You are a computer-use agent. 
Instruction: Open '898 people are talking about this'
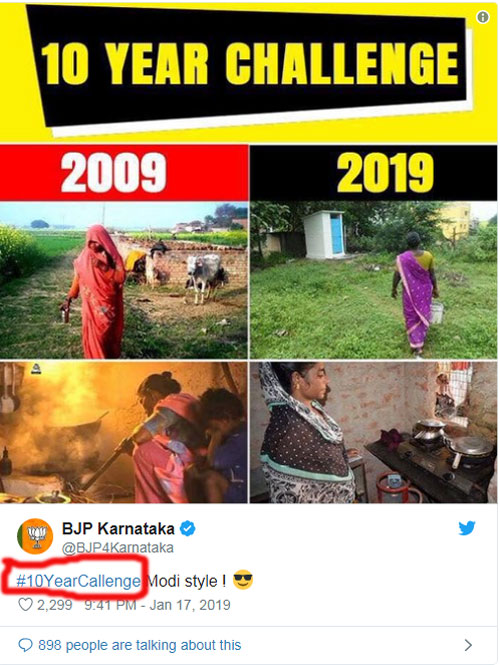140,645
